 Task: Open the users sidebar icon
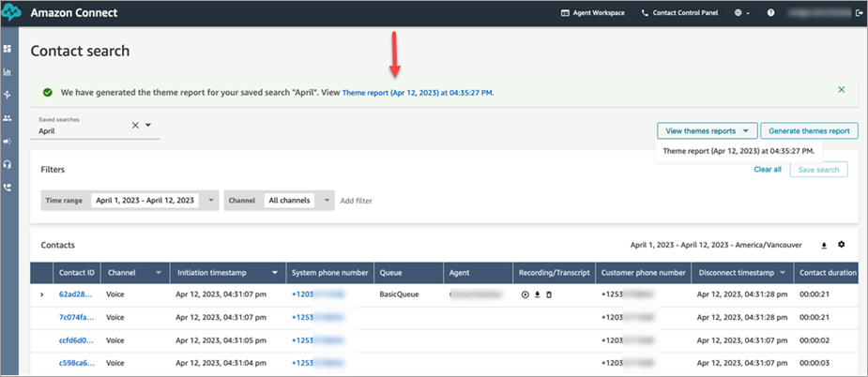tap(8, 118)
